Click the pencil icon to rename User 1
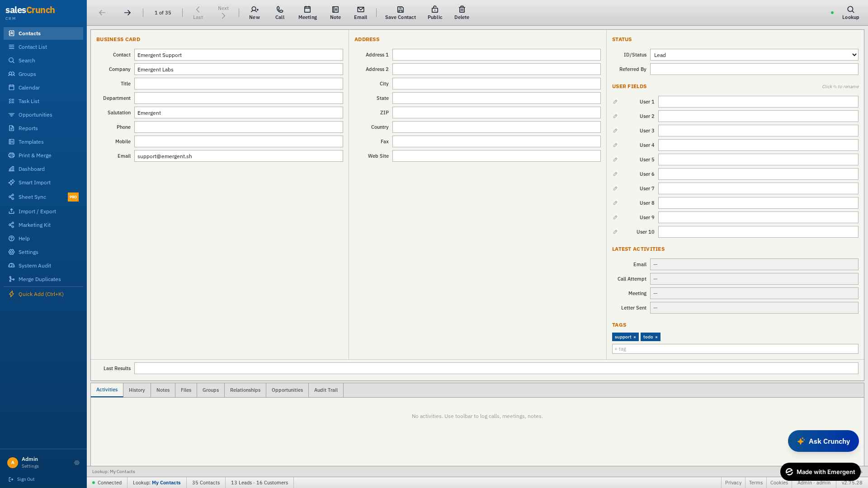Viewport: 868px width, 488px height. [615, 102]
